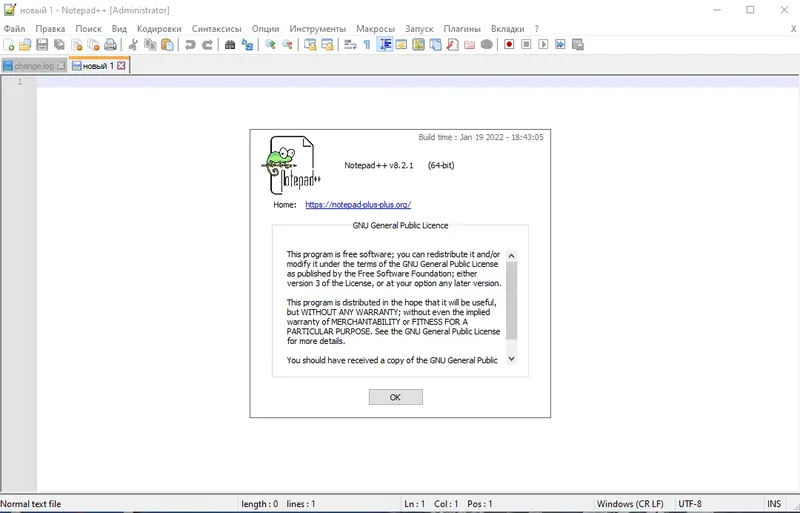
Task: Show the Document List panel icon
Action: [435, 45]
